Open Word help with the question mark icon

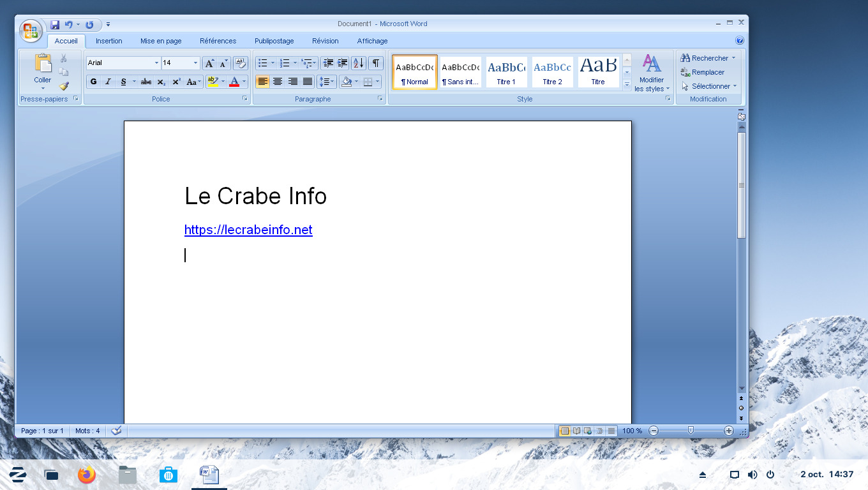(x=740, y=40)
